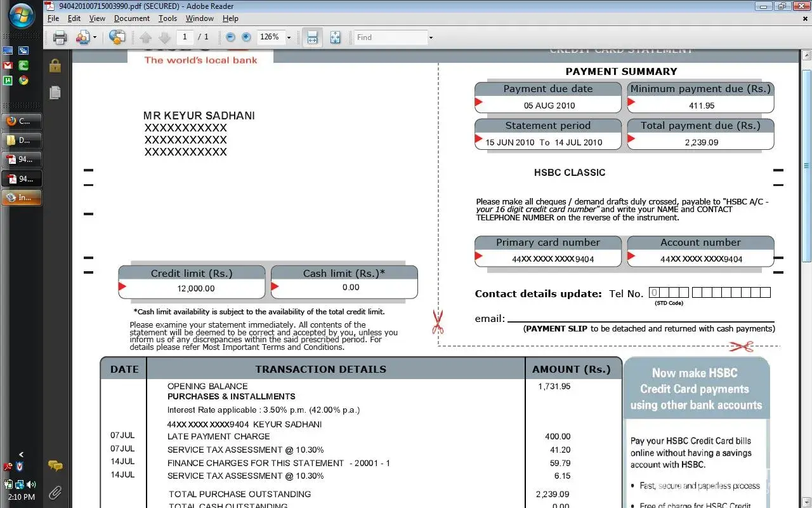The height and width of the screenshot is (508, 812).
Task: Open the Security lock panel
Action: coord(55,66)
